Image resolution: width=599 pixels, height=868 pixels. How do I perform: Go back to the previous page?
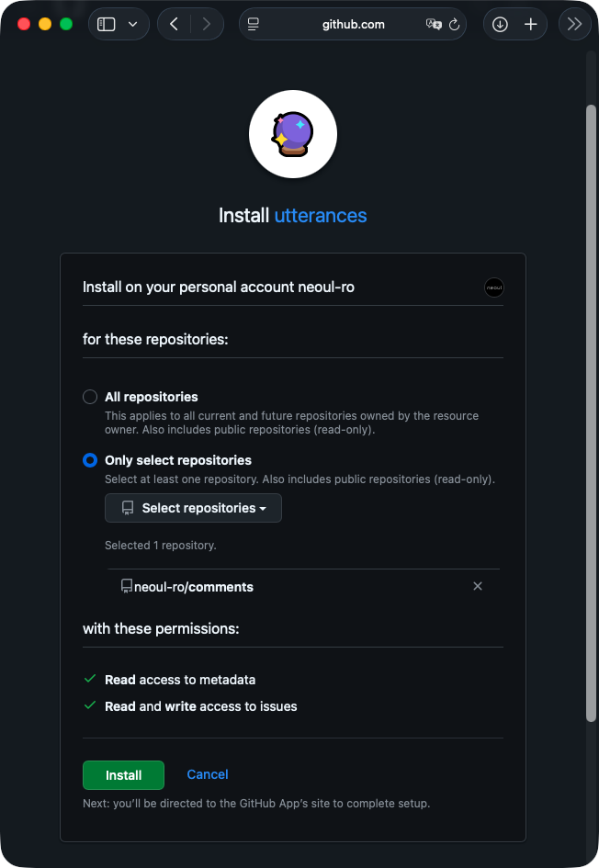[175, 25]
